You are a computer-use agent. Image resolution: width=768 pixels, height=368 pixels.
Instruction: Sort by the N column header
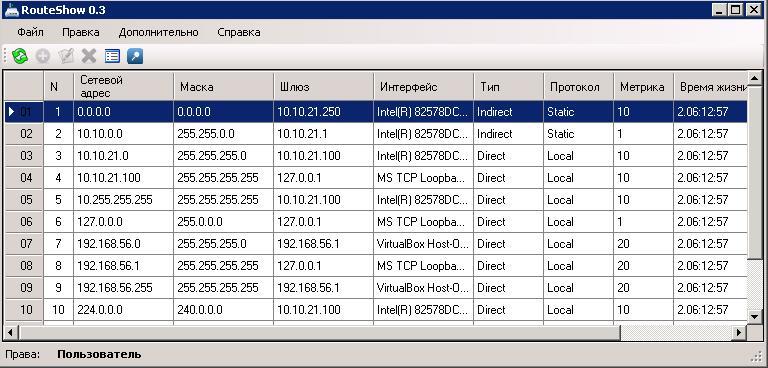[x=58, y=87]
